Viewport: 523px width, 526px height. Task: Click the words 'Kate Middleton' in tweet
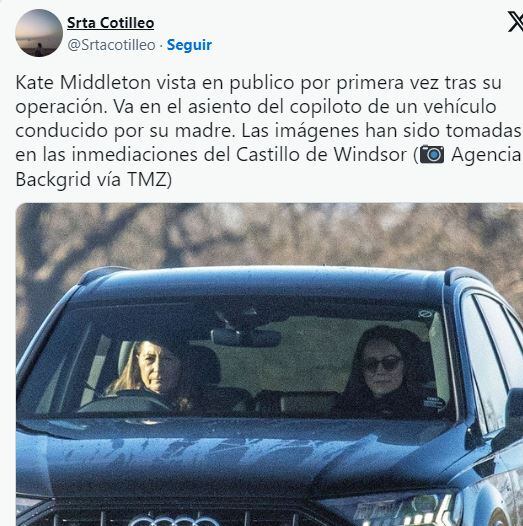(83, 83)
